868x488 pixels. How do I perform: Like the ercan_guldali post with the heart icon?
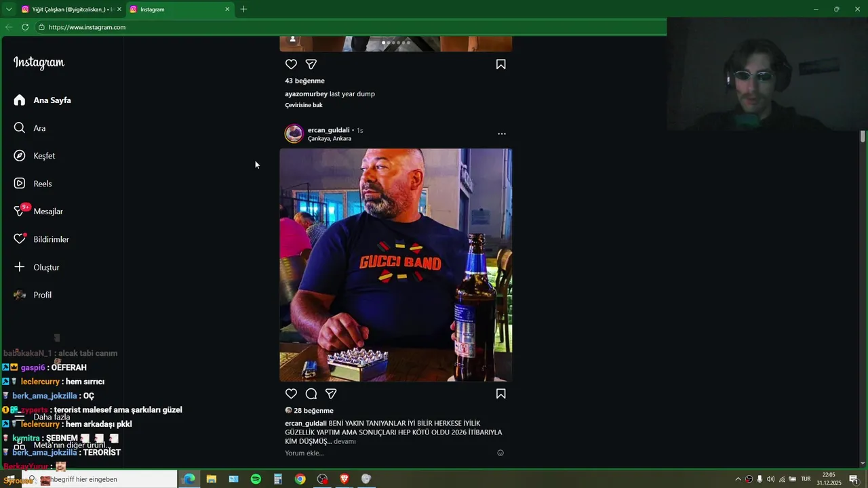click(x=291, y=394)
